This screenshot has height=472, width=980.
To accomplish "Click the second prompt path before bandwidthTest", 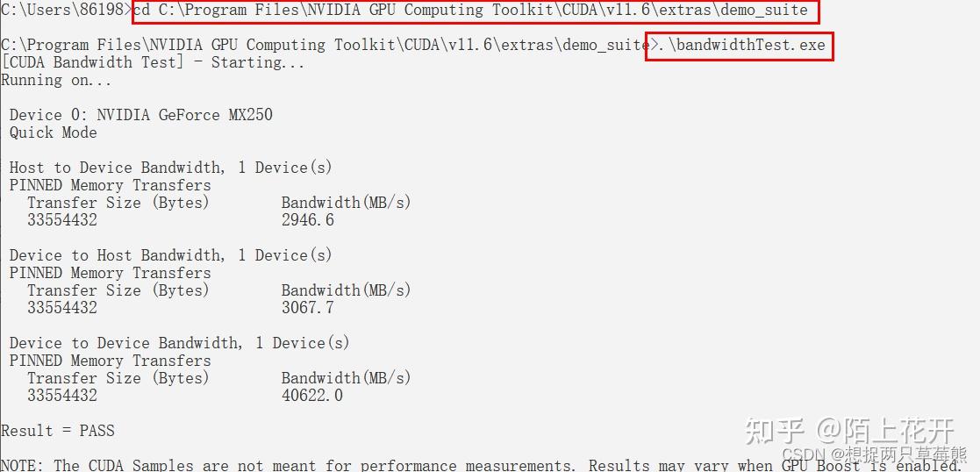I will pos(323,45).
